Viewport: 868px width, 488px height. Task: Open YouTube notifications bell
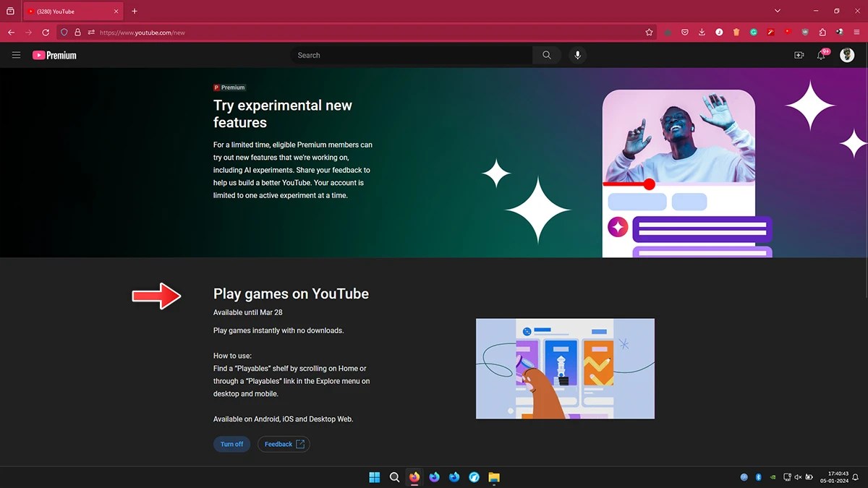pos(822,55)
